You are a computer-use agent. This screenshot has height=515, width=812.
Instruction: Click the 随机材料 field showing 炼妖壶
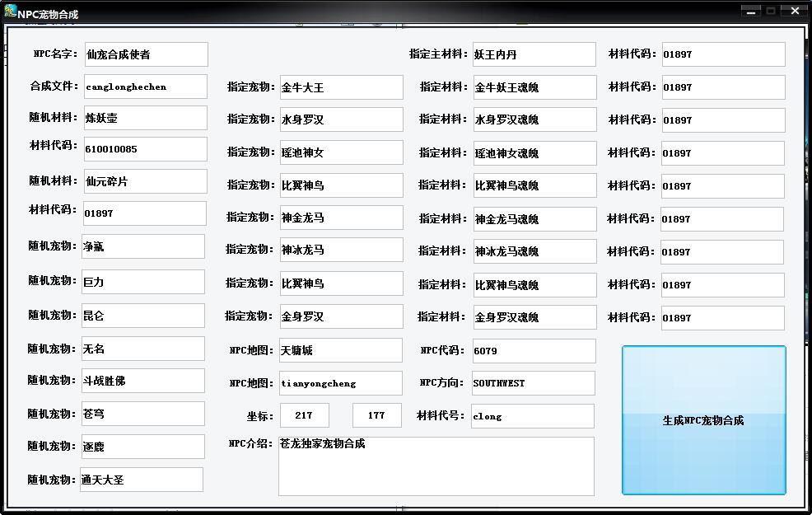[x=144, y=118]
